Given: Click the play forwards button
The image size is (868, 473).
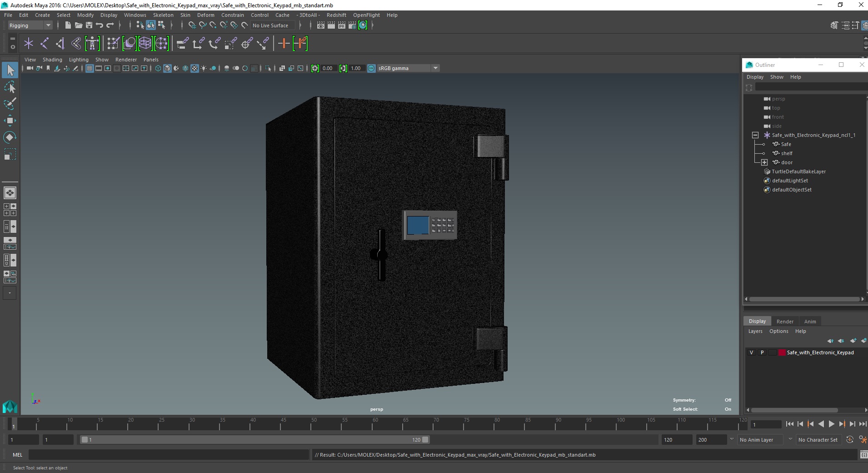Looking at the screenshot, I should pyautogui.click(x=831, y=424).
